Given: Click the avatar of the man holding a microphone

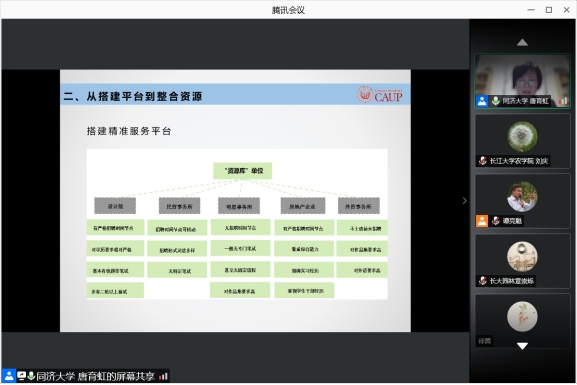Looking at the screenshot, I should [522, 197].
